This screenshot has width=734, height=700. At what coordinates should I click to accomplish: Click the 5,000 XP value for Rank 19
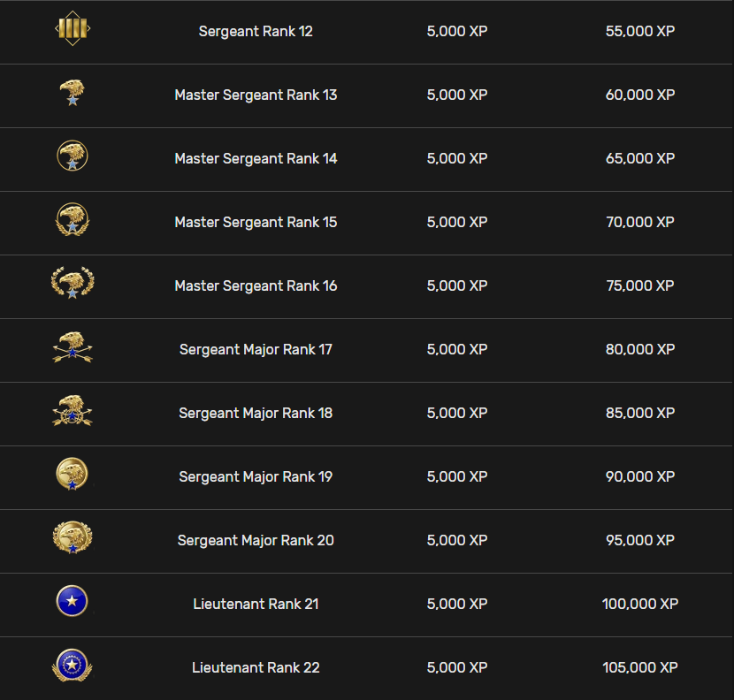tap(457, 477)
